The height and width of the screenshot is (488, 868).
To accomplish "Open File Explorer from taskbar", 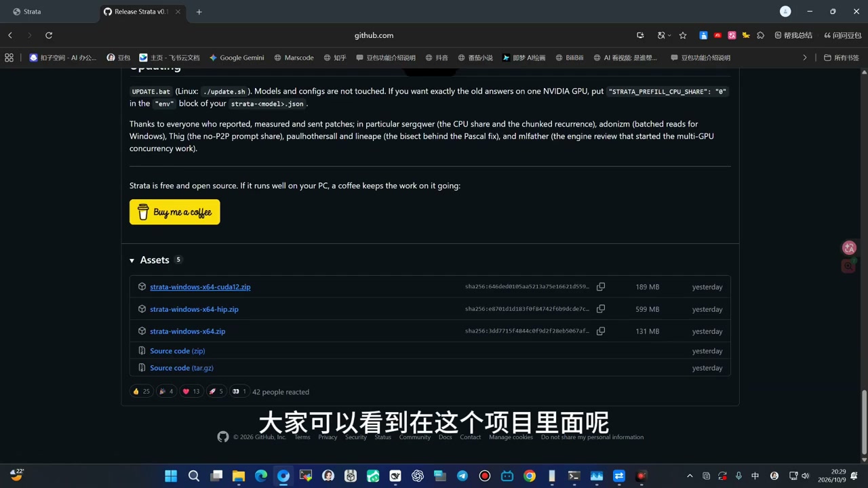I will point(239,476).
